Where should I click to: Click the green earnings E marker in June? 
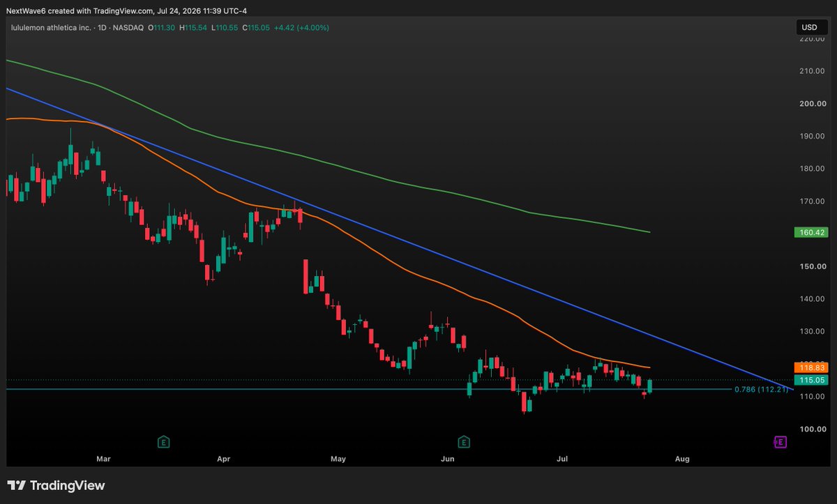pyautogui.click(x=464, y=441)
